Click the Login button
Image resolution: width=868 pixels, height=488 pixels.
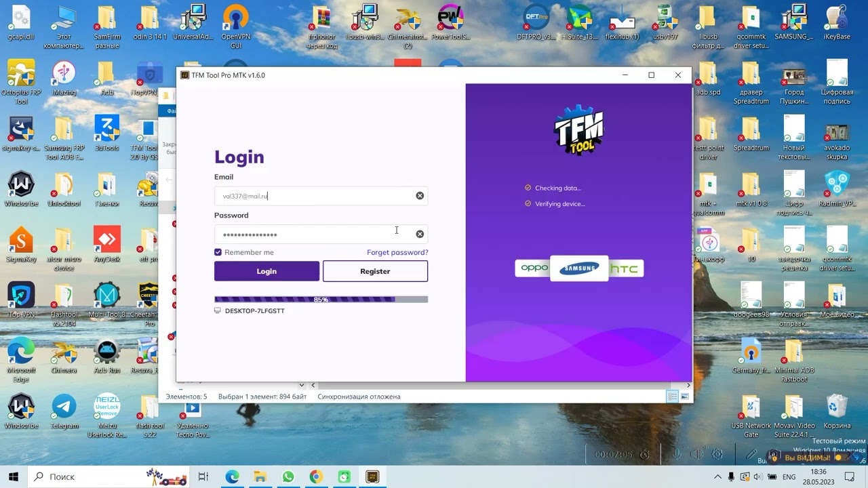coord(267,271)
